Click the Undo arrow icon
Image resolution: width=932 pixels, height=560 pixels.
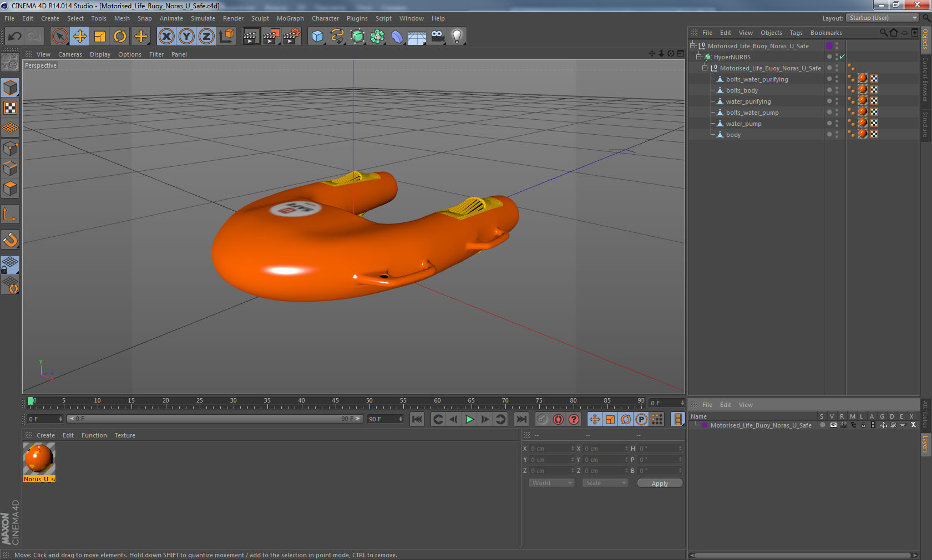click(x=15, y=37)
